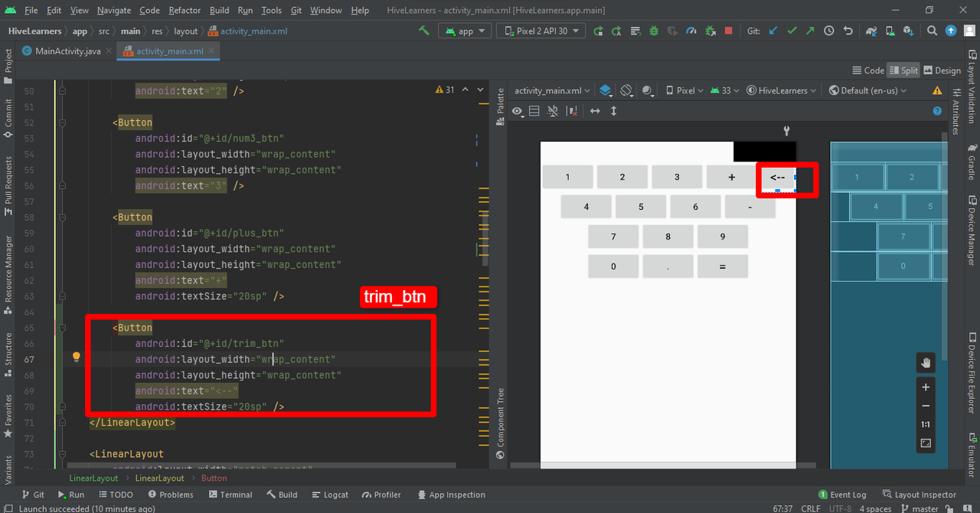This screenshot has height=513, width=980.
Task: Switch editor to Code view mode
Action: (x=867, y=70)
